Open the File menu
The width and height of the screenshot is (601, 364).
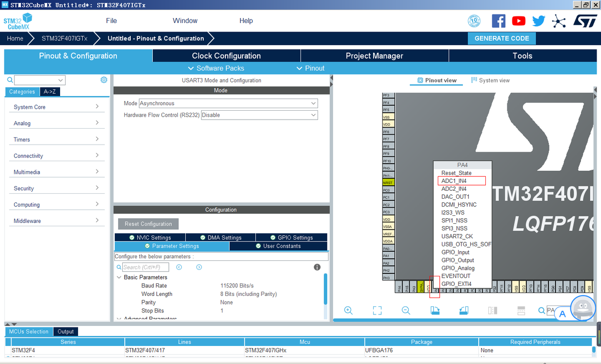(111, 21)
